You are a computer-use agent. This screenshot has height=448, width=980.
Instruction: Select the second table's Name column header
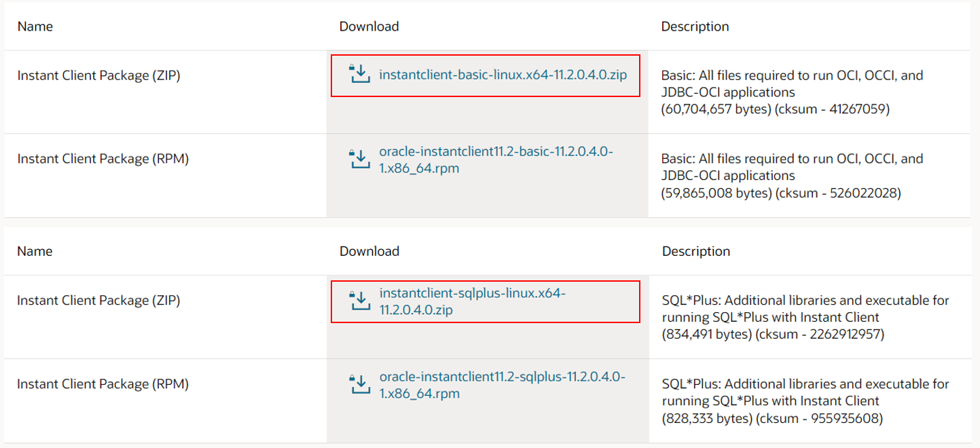35,251
